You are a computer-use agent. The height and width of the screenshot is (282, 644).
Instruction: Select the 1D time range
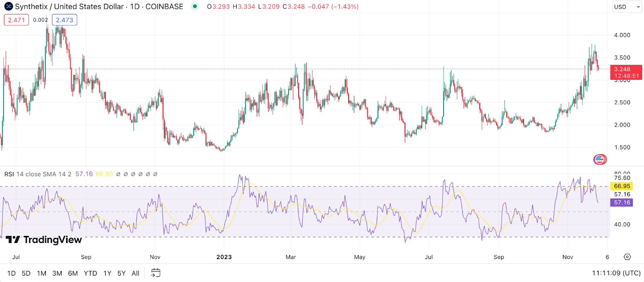pyautogui.click(x=11, y=273)
